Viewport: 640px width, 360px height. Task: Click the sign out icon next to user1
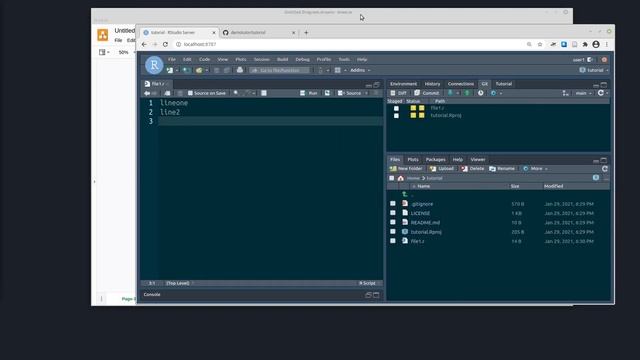[590, 60]
